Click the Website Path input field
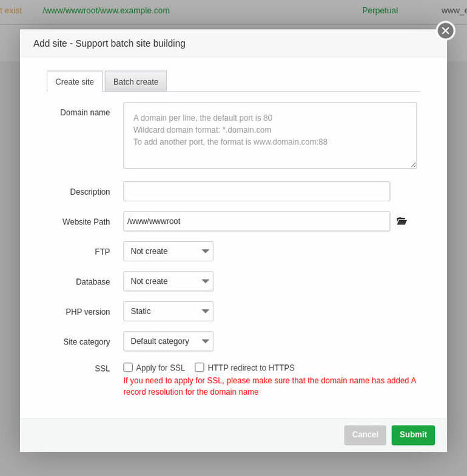 (x=257, y=221)
